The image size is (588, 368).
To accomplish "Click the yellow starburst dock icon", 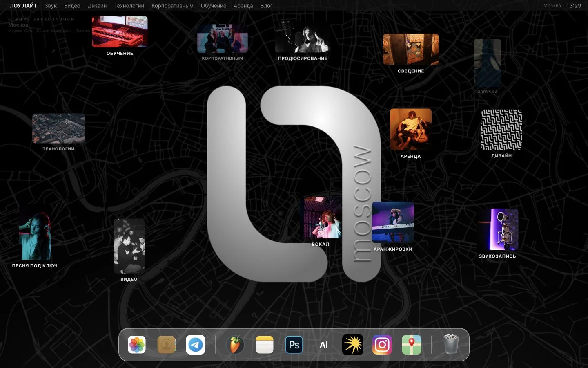I will tap(353, 345).
